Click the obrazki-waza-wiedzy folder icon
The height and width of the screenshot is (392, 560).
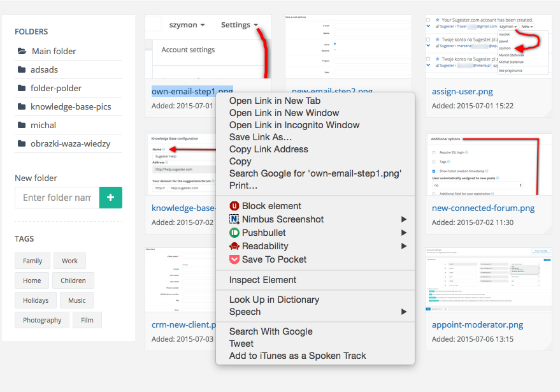20,143
